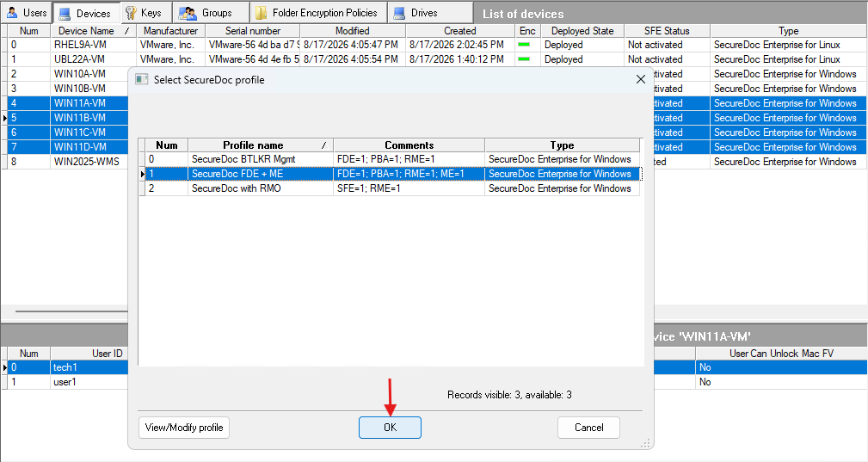Sort profiles by Type column header
This screenshot has width=868, height=462.
(x=562, y=145)
